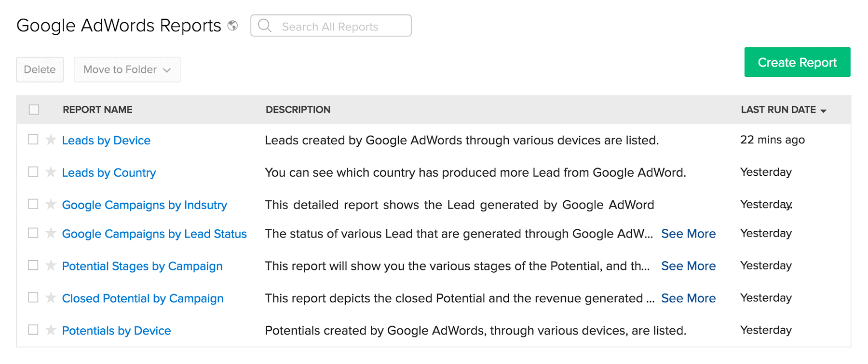Image resolution: width=868 pixels, height=364 pixels.
Task: Focus the Search All Reports field
Action: click(338, 27)
